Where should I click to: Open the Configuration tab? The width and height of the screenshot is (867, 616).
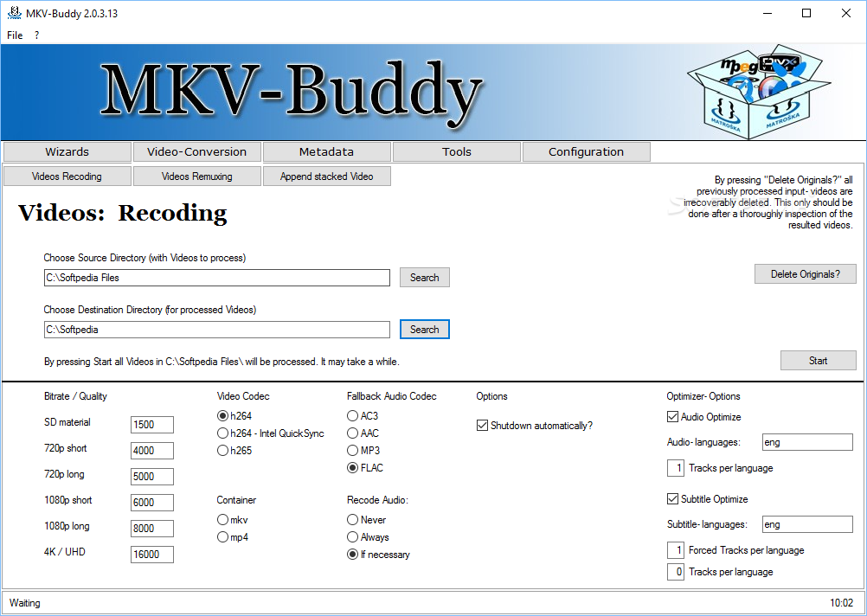click(586, 151)
